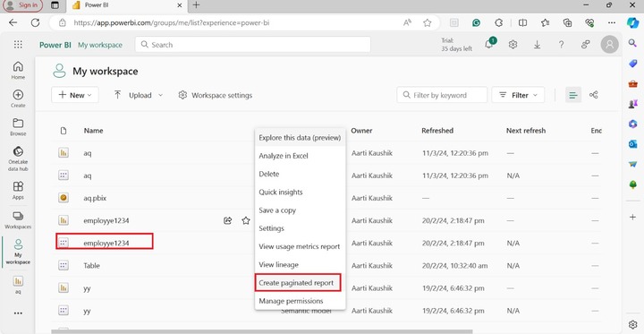
Task: Open the Table semantic model
Action: point(91,266)
